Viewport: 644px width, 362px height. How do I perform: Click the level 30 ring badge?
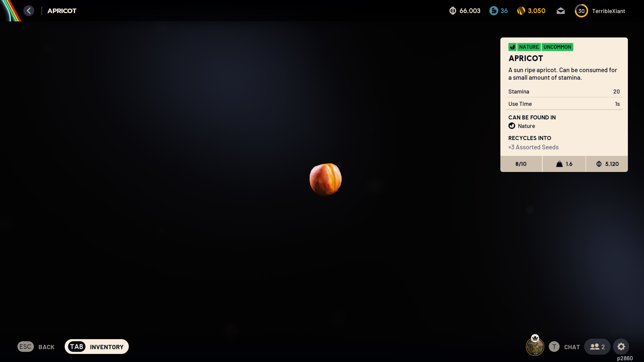pyautogui.click(x=581, y=11)
